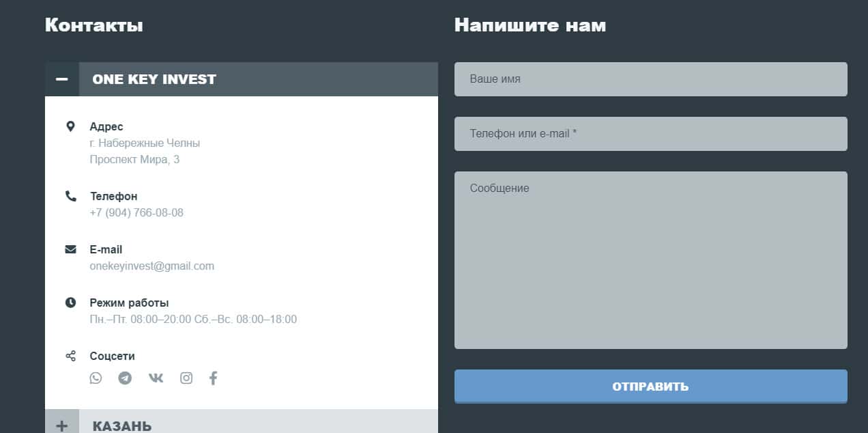Click the Напишите нам heading
This screenshot has width=868, height=433.
click(530, 25)
